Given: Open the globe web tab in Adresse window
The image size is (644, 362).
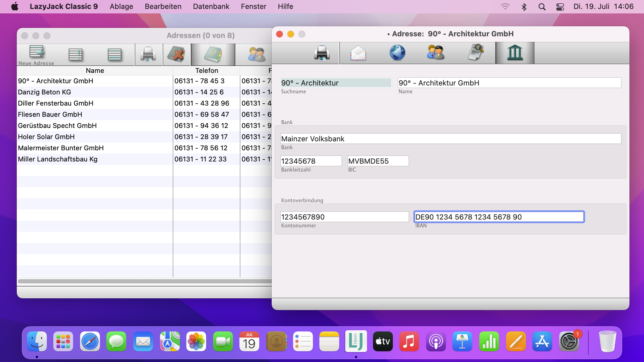Looking at the screenshot, I should [x=397, y=53].
